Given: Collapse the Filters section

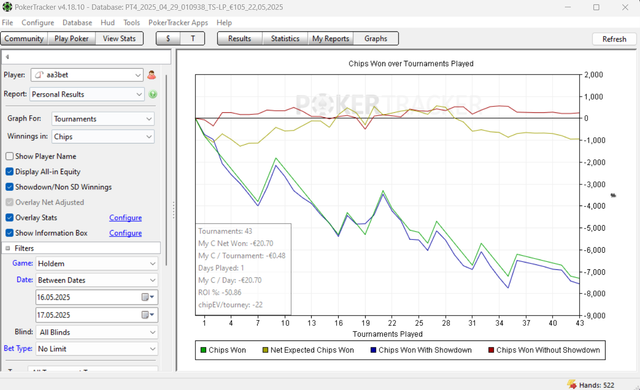Looking at the screenshot, I should click(7, 248).
